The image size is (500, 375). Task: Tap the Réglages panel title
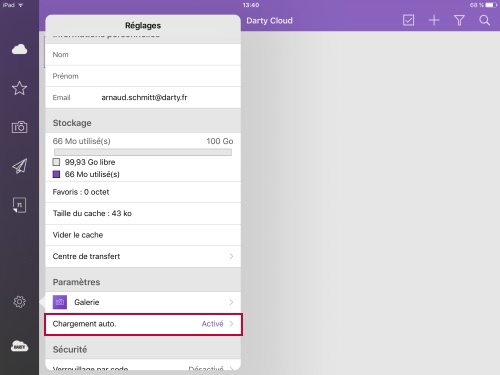[143, 25]
